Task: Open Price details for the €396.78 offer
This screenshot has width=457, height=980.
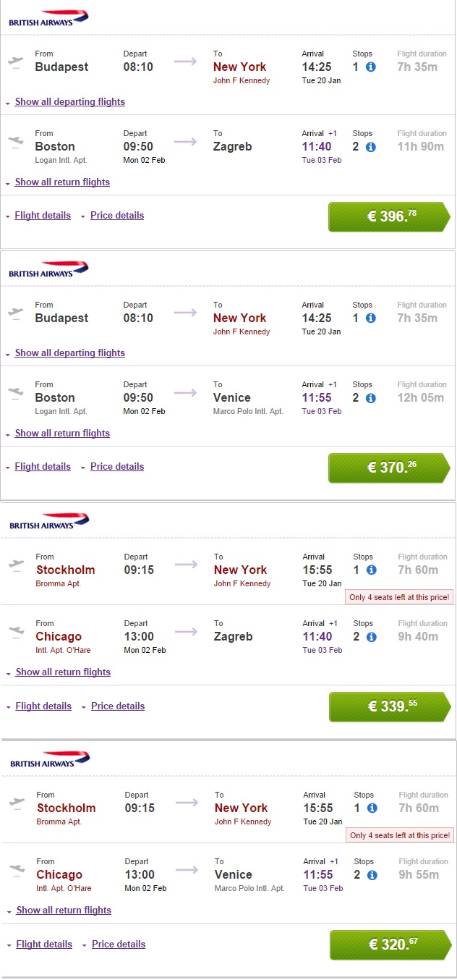Action: (x=117, y=216)
